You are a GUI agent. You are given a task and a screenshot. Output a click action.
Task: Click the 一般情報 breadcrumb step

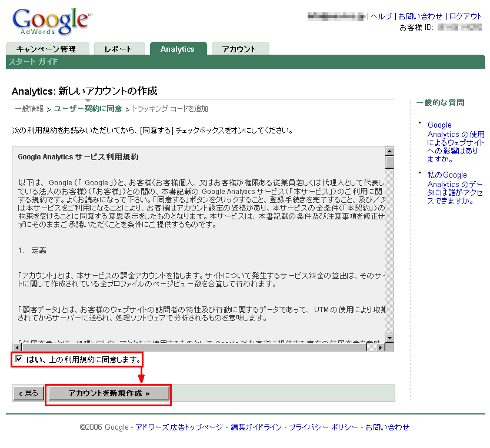coord(29,109)
